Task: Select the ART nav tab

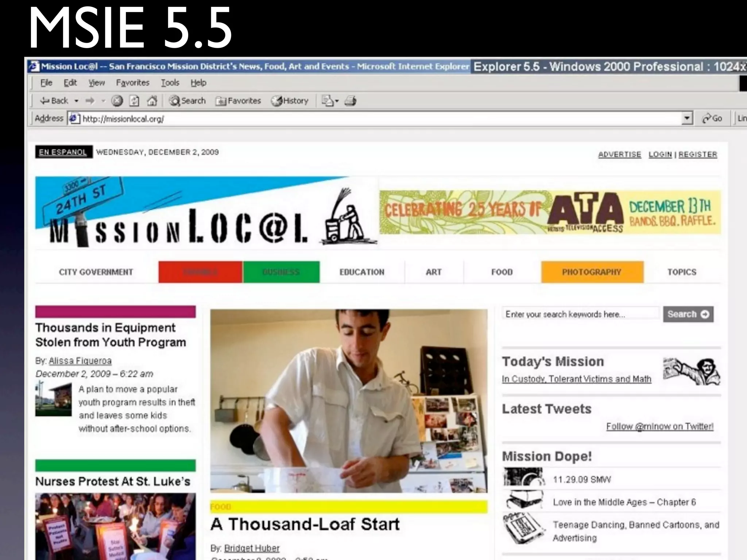Action: coord(434,272)
